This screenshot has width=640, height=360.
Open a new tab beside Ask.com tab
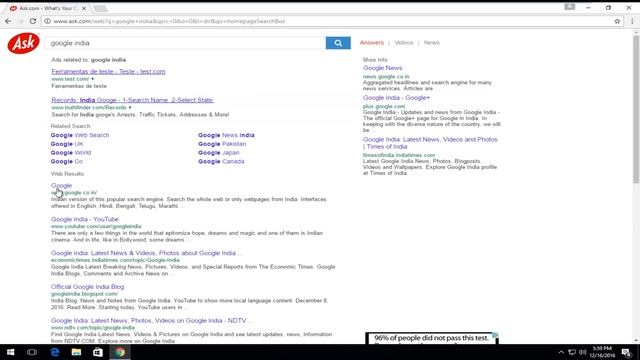click(x=100, y=8)
